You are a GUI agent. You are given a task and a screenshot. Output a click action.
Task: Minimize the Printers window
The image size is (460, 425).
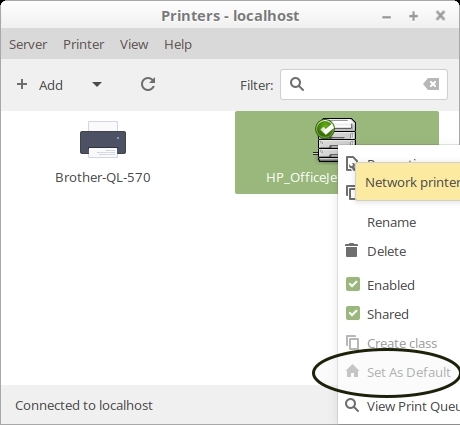click(x=386, y=16)
